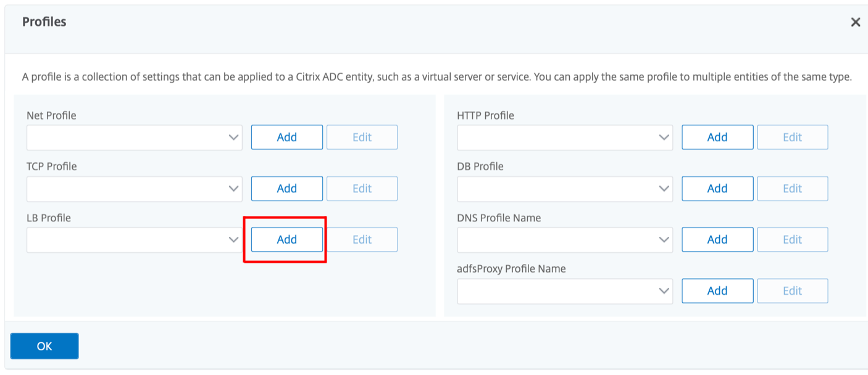The width and height of the screenshot is (868, 375).
Task: Confirm with the OK button
Action: point(44,346)
